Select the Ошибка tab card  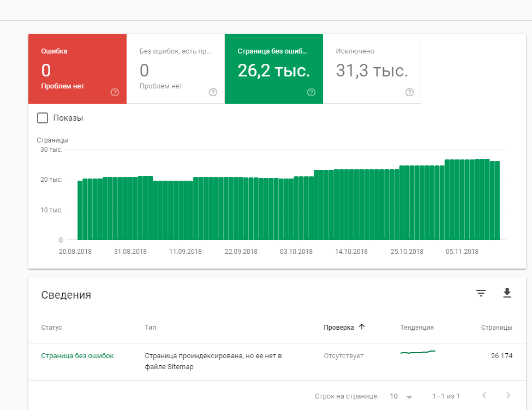click(77, 69)
